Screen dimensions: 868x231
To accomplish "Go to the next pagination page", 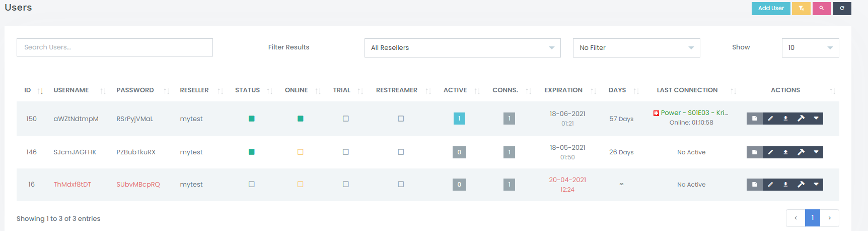I will tap(829, 218).
